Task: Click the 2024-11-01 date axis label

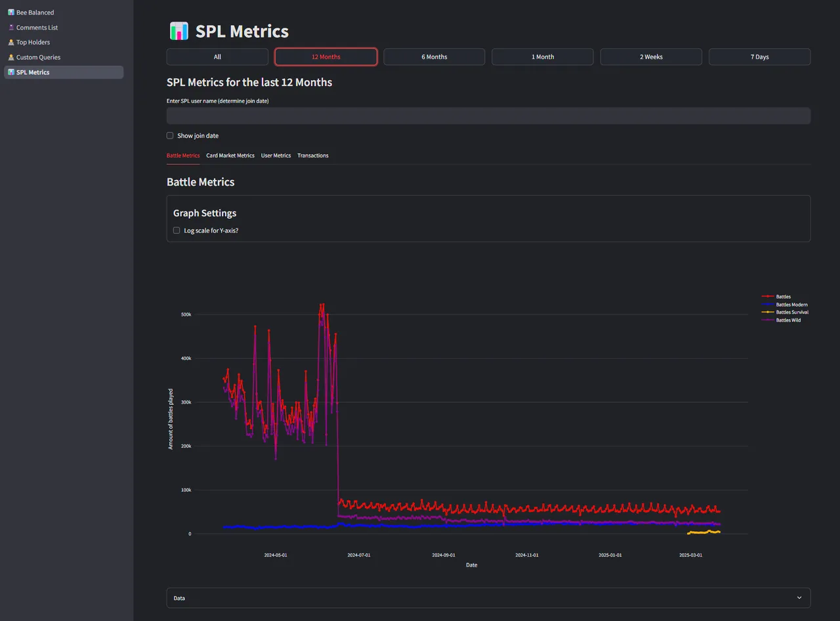Action: [527, 555]
